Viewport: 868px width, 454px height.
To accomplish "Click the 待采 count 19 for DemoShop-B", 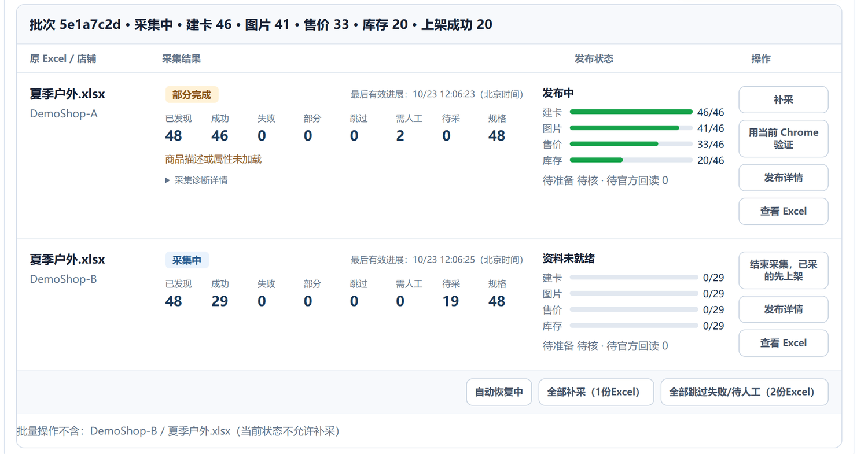I will (450, 301).
